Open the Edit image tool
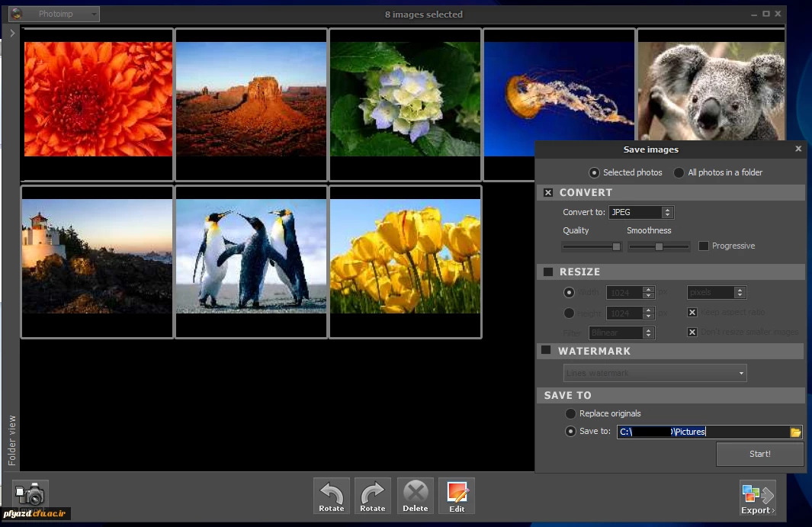Image resolution: width=812 pixels, height=527 pixels. pyautogui.click(x=457, y=496)
